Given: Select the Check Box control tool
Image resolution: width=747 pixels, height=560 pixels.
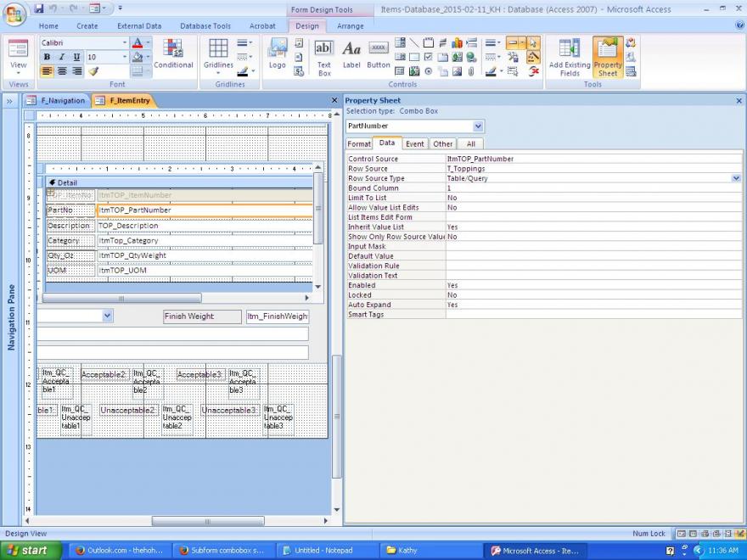Looking at the screenshot, I should point(429,57).
